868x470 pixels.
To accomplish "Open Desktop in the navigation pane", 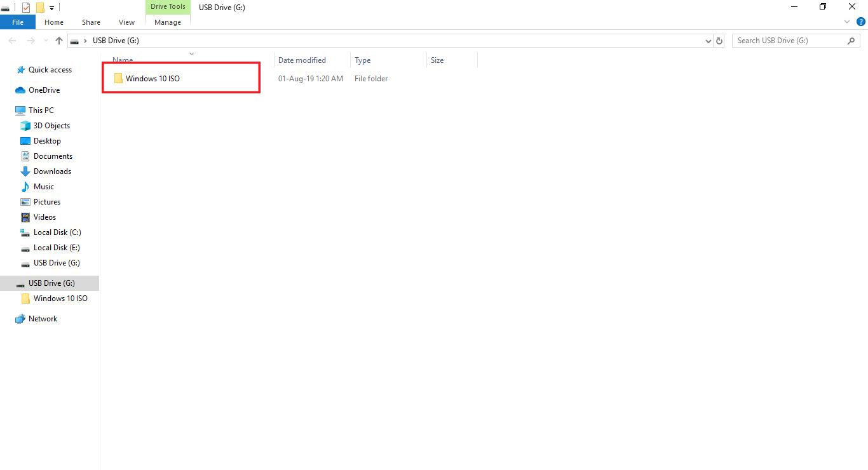I will point(47,141).
